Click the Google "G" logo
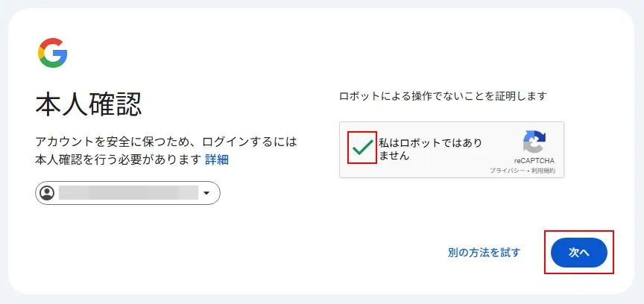Viewport: 644px width, 304px height. 52,53
